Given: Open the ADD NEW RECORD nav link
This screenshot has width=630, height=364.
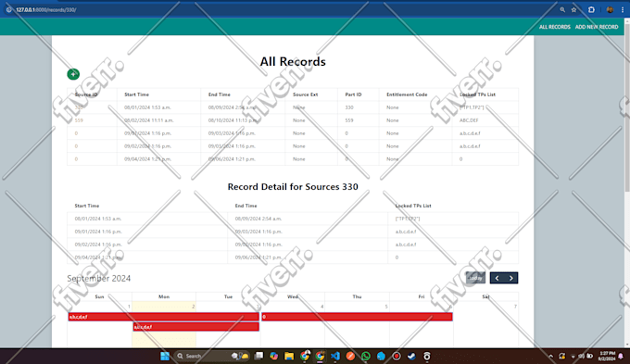Looking at the screenshot, I should (x=597, y=27).
